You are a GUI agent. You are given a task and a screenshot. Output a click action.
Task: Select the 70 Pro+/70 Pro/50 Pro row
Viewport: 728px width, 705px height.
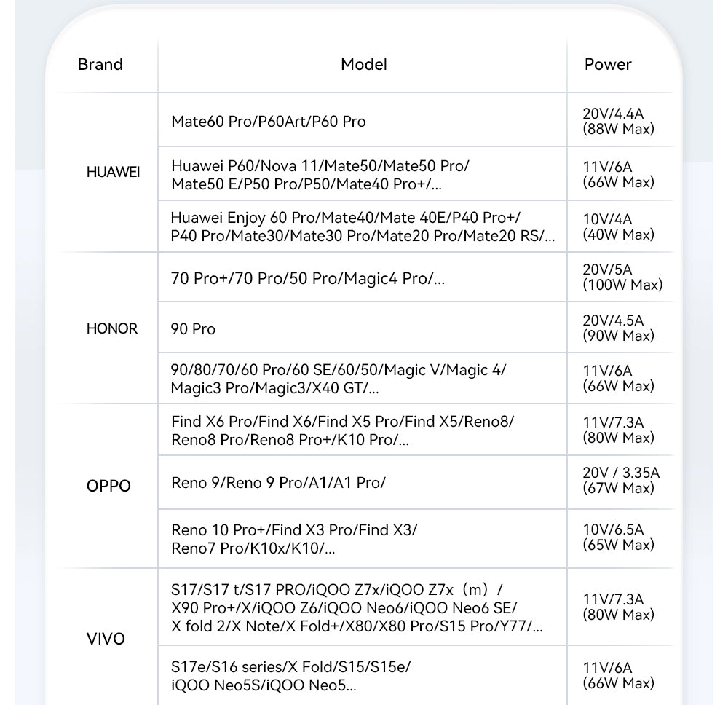[x=307, y=278]
